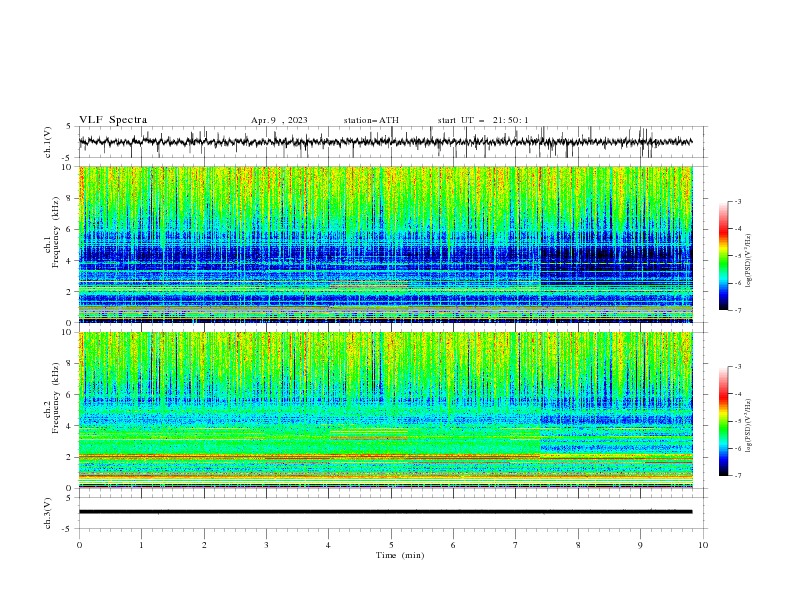This screenshot has width=792, height=612.
Task: Click the ch.3 voltage waveform trace
Action: coord(385,512)
